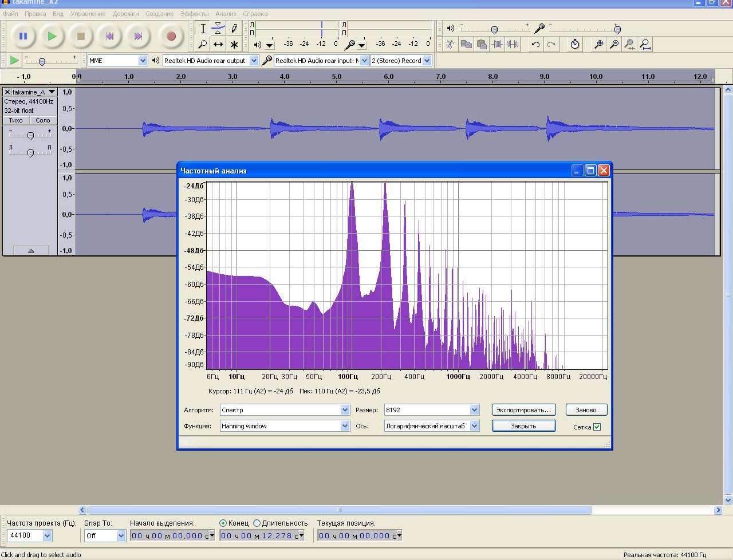This screenshot has height=560, width=733.
Task: Select the Конец radio button
Action: pyautogui.click(x=223, y=523)
